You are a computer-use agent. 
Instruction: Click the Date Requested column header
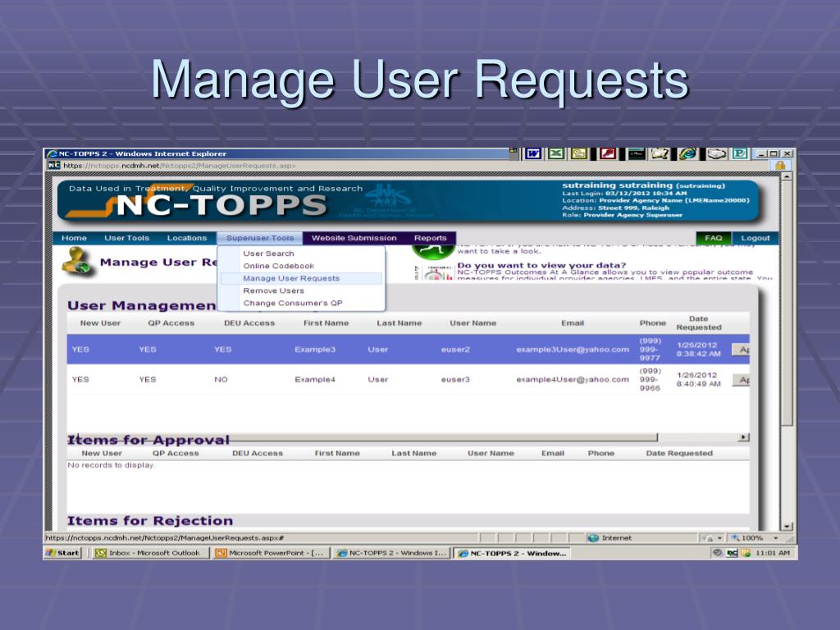[699, 323]
